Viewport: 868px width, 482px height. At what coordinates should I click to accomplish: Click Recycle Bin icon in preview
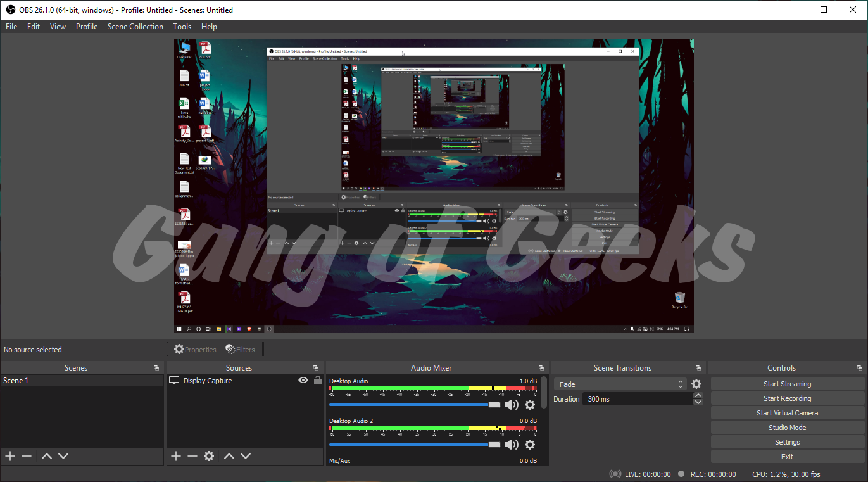pos(680,300)
